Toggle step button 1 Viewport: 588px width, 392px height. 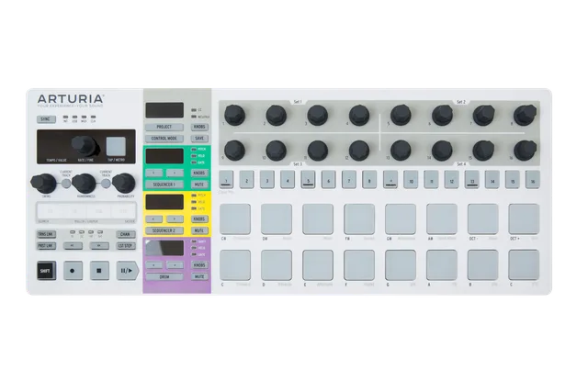226,180
